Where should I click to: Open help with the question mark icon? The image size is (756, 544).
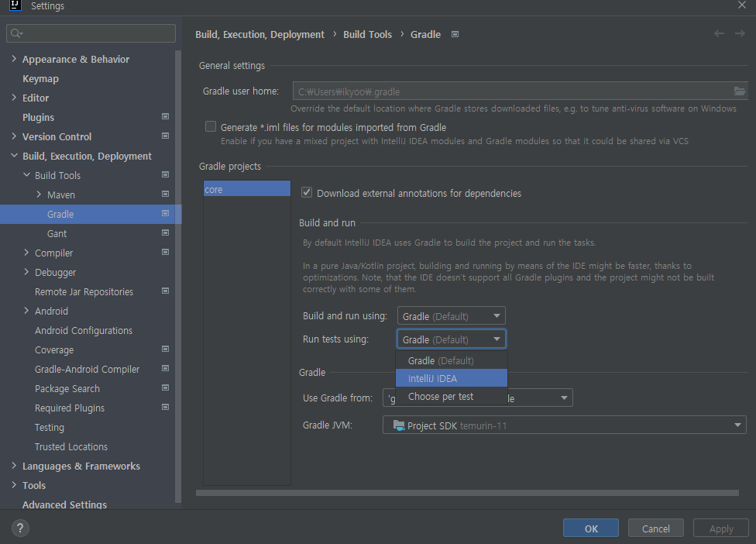[x=20, y=528]
